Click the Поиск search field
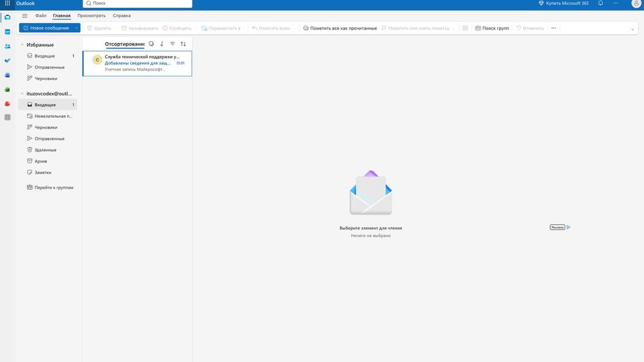The width and height of the screenshot is (644, 362). (x=138, y=3)
